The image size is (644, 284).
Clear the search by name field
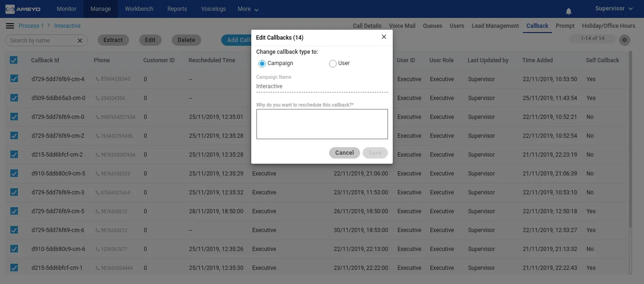tap(80, 41)
